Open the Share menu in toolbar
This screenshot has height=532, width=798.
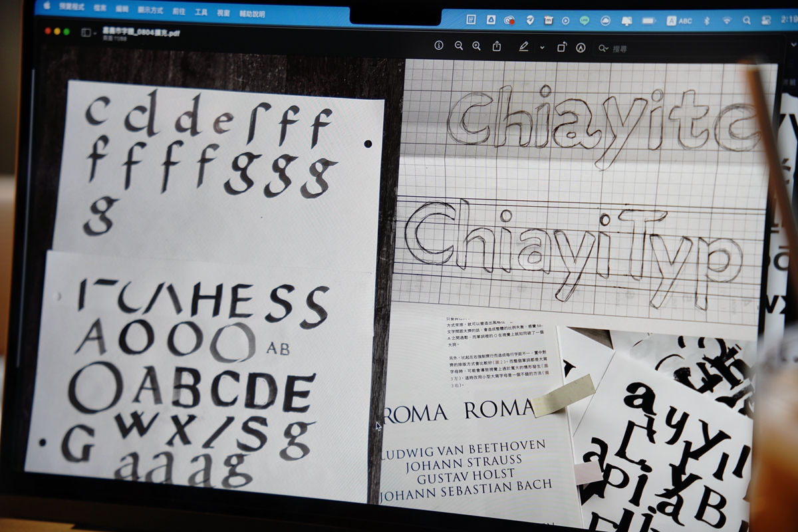coord(497,47)
